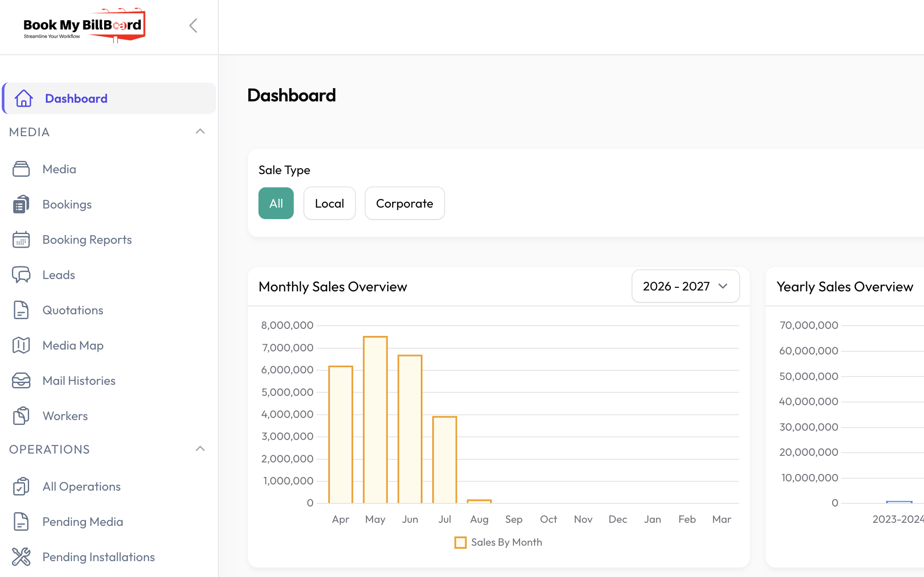Click the July sales bar
This screenshot has height=577, width=924.
click(x=445, y=460)
